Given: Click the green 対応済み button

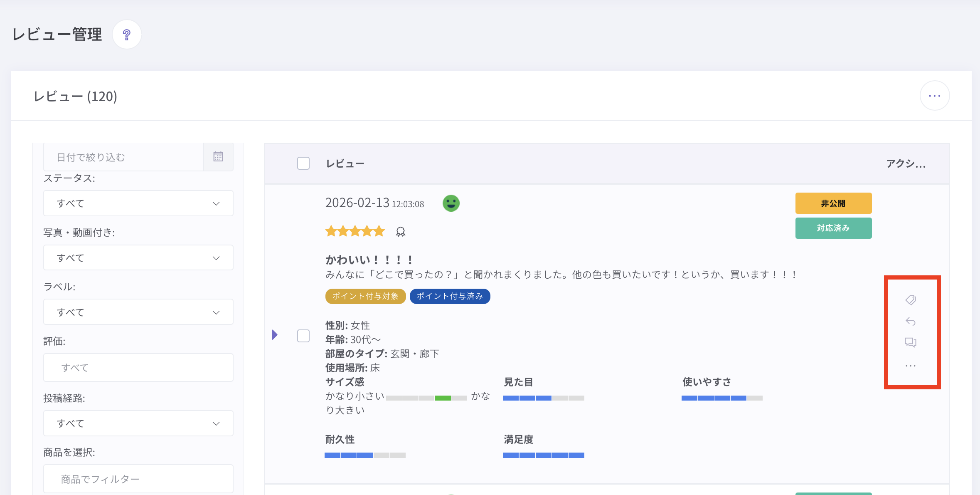Looking at the screenshot, I should (x=833, y=228).
